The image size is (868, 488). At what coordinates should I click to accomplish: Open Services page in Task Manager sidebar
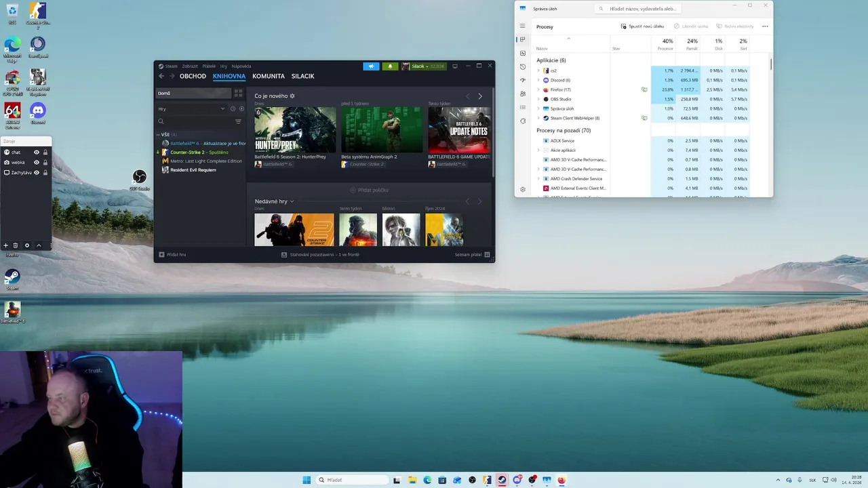click(522, 121)
